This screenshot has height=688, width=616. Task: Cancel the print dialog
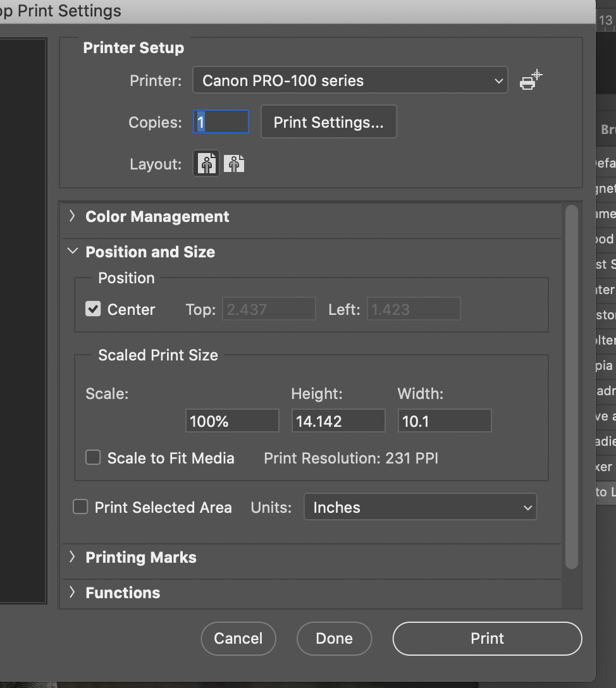pyautogui.click(x=238, y=638)
